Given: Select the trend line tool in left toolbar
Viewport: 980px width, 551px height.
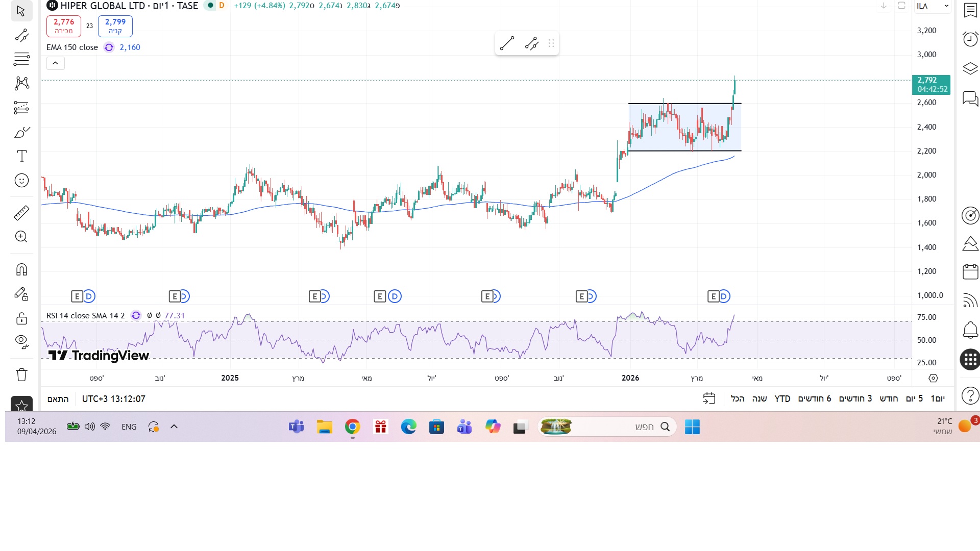Looking at the screenshot, I should (x=21, y=35).
